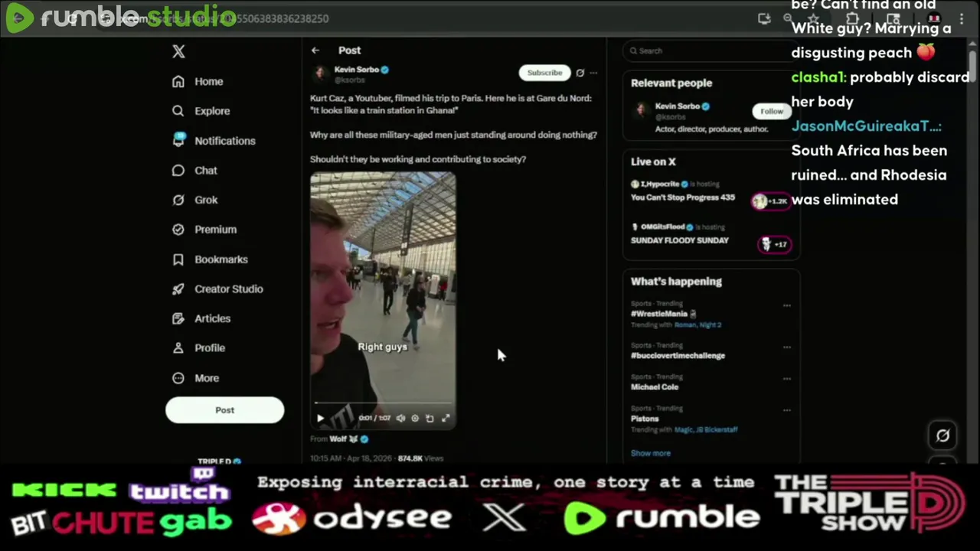The image size is (980, 551).
Task: Toggle picture-in-picture on the video
Action: pyautogui.click(x=430, y=419)
